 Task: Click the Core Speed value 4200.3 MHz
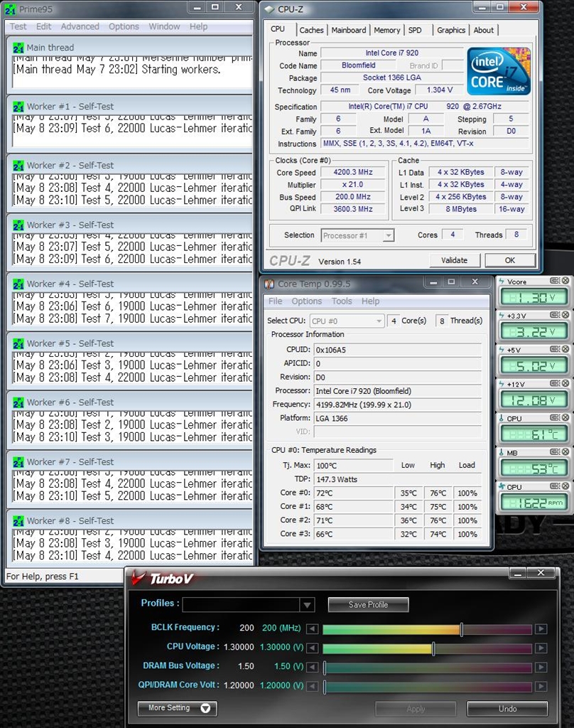click(353, 172)
